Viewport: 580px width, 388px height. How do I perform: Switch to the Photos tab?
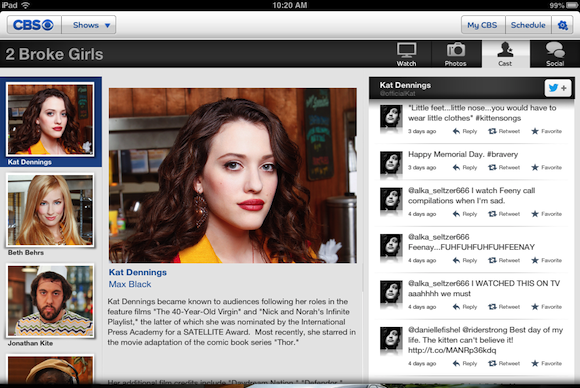pos(456,54)
